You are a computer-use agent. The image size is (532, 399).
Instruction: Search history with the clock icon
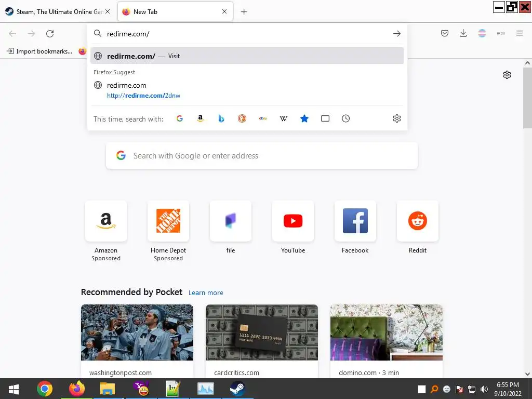point(345,118)
